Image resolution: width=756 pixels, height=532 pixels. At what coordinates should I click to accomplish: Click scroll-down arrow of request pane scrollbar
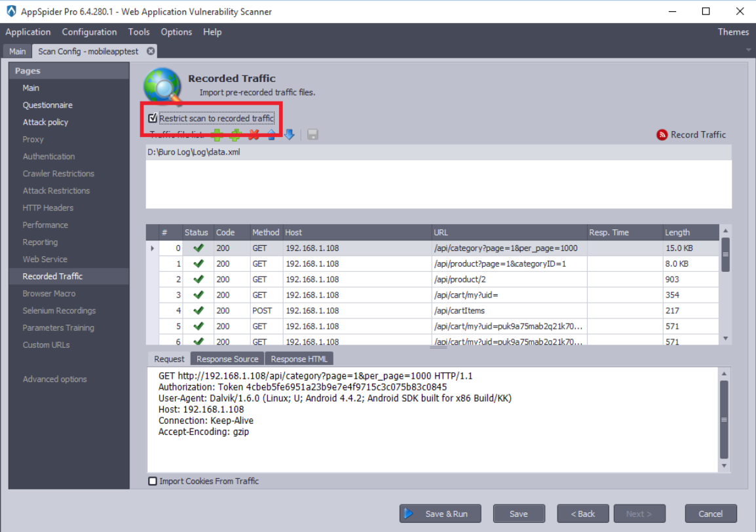724,466
